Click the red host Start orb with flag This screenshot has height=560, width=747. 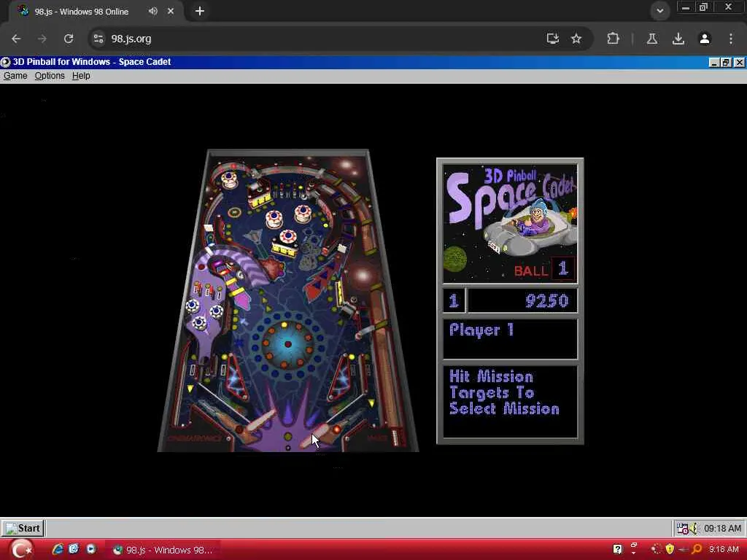tap(21, 550)
